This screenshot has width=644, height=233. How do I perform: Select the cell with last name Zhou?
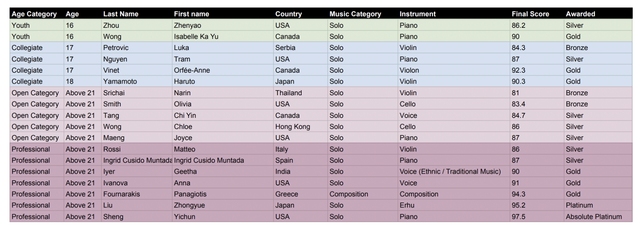coord(111,25)
